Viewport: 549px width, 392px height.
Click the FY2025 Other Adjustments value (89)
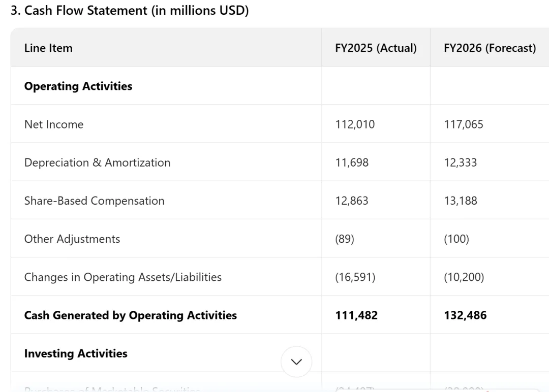345,239
